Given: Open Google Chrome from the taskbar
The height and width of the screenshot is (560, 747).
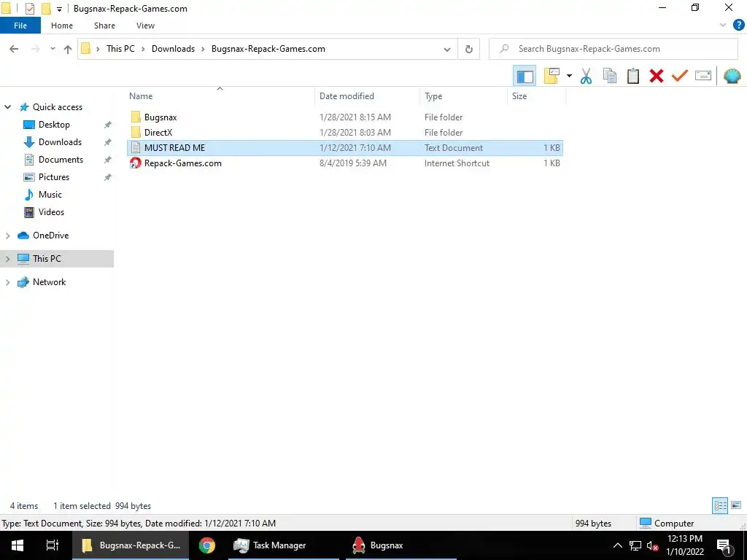Looking at the screenshot, I should [206, 545].
